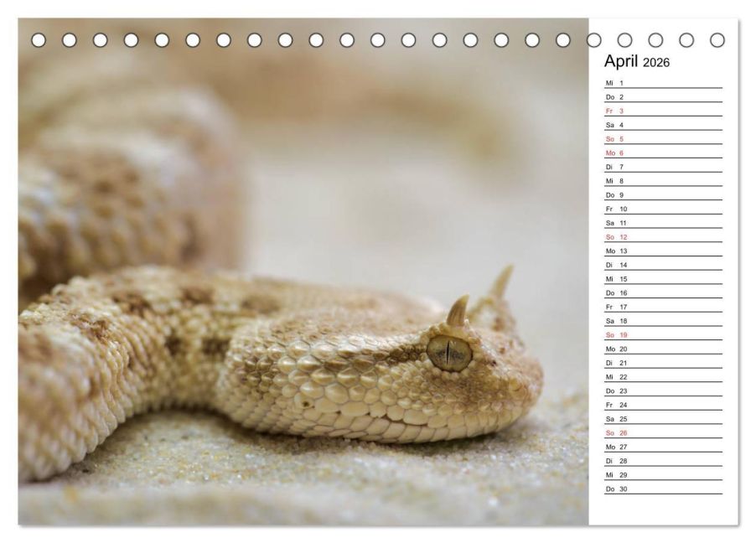Select the red So 19 Sunday row
This screenshot has height=543, width=756.
(x=662, y=335)
